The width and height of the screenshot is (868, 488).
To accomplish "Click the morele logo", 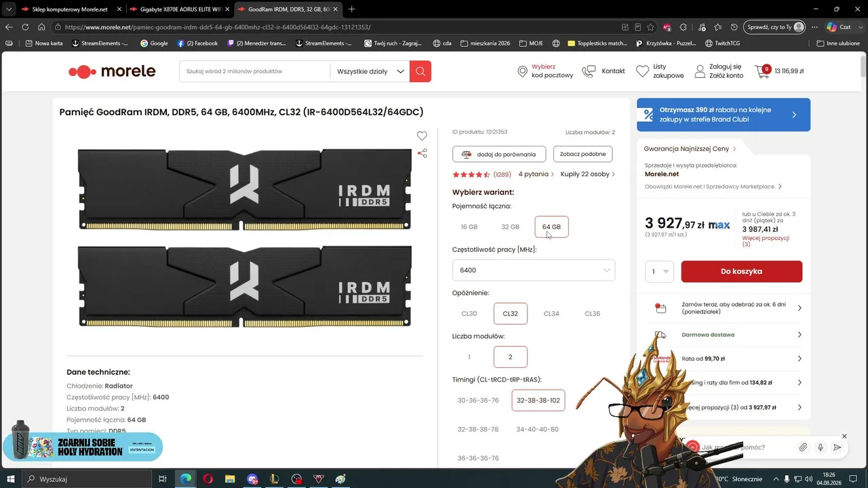I will click(112, 72).
